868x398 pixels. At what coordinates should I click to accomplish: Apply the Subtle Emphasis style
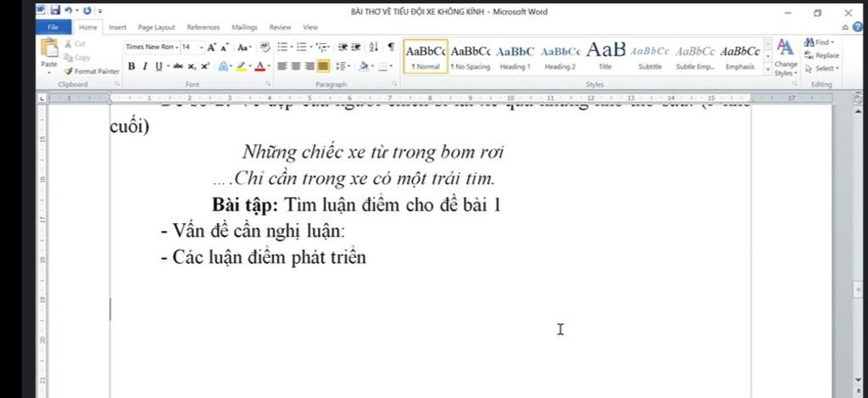tap(695, 57)
